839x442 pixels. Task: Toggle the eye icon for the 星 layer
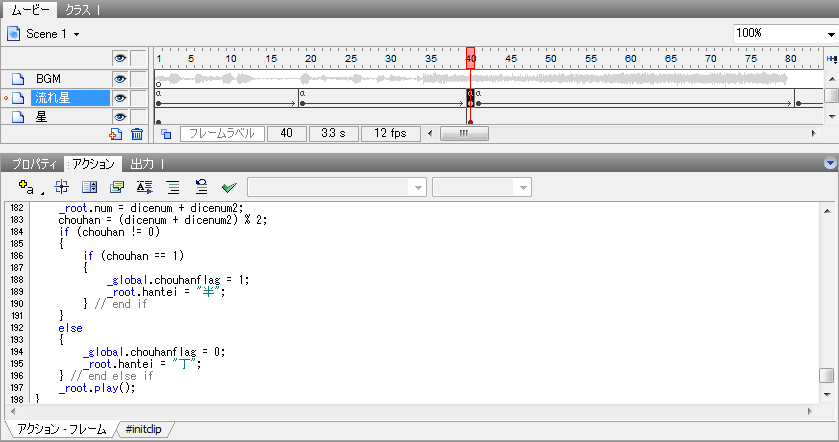[x=120, y=116]
